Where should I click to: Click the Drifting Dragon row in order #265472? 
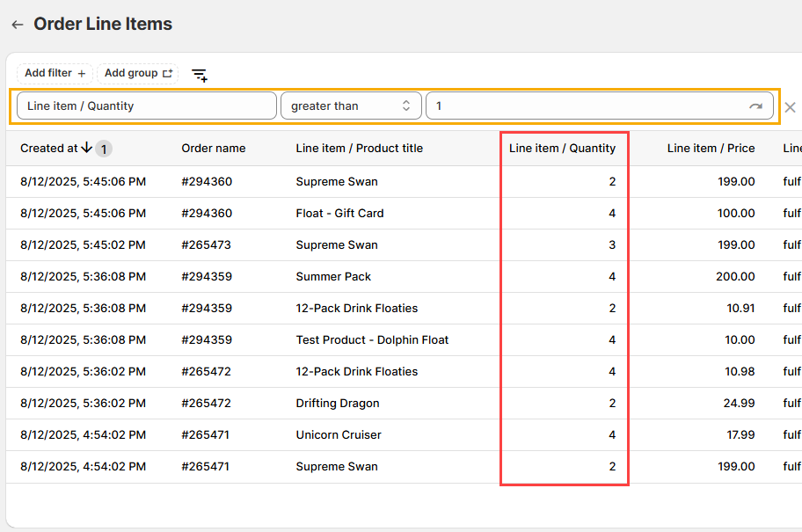(x=338, y=404)
